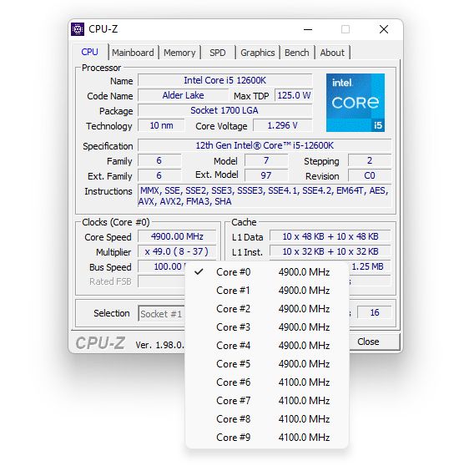Click the Core Speed 4900.00 MHz value

tap(177, 236)
